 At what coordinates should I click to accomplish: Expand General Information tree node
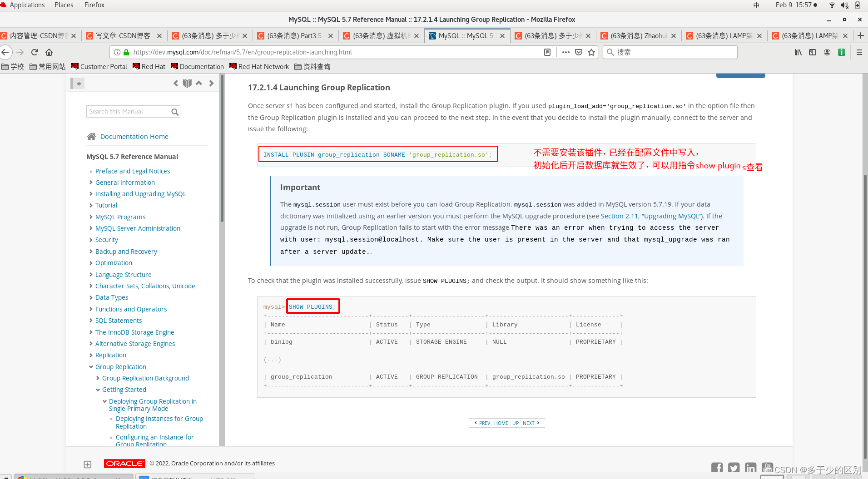pyautogui.click(x=91, y=183)
